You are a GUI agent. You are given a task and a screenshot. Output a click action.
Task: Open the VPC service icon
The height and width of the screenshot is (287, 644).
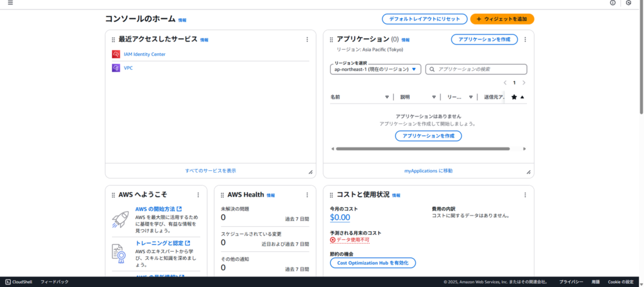pos(116,68)
